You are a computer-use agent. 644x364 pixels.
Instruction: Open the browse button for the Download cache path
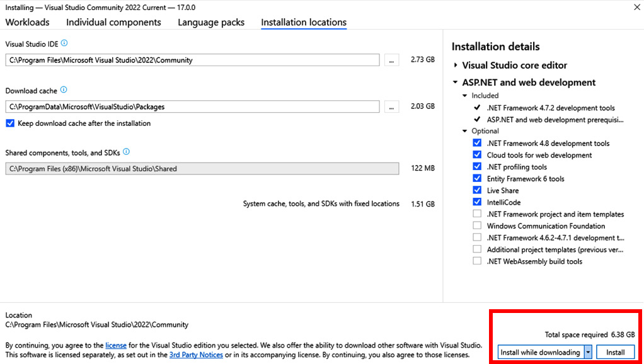click(391, 106)
